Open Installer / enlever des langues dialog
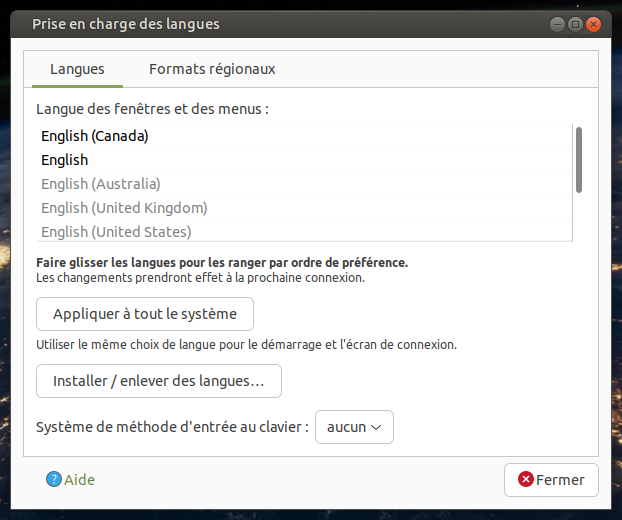622x520 pixels. coord(159,381)
